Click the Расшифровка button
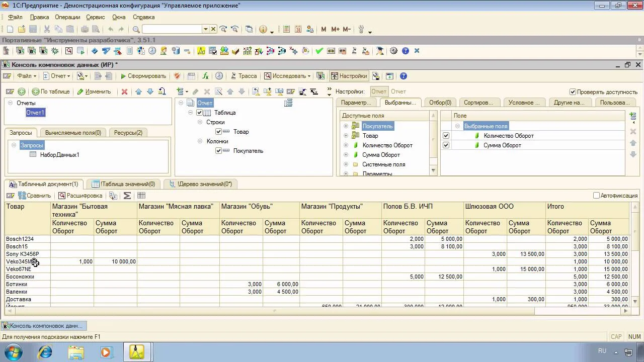Viewport: 644px width, 362px height. pyautogui.click(x=80, y=196)
